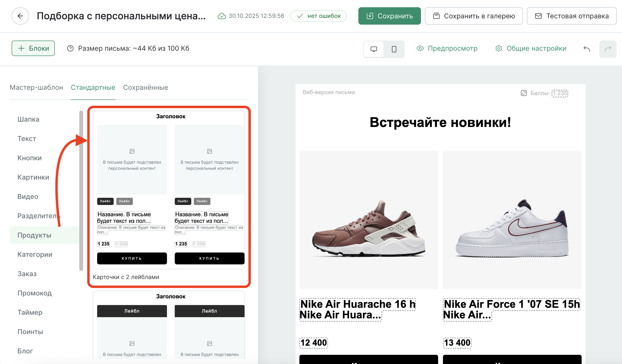Click the undo arrow icon
622x364 pixels.
(587, 49)
